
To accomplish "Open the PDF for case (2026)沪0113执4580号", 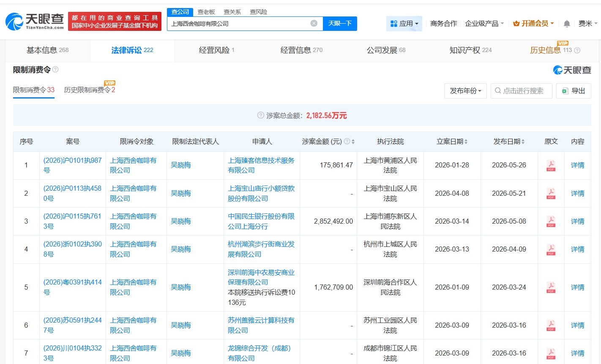I will coord(551,193).
